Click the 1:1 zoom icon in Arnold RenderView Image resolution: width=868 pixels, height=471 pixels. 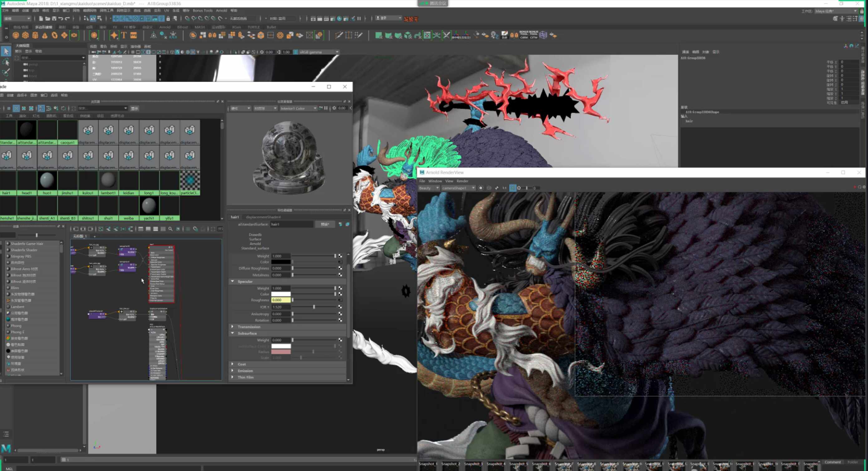click(x=504, y=188)
